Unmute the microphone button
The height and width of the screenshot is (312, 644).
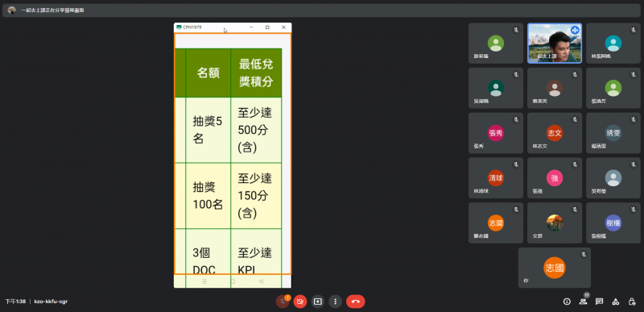click(283, 302)
